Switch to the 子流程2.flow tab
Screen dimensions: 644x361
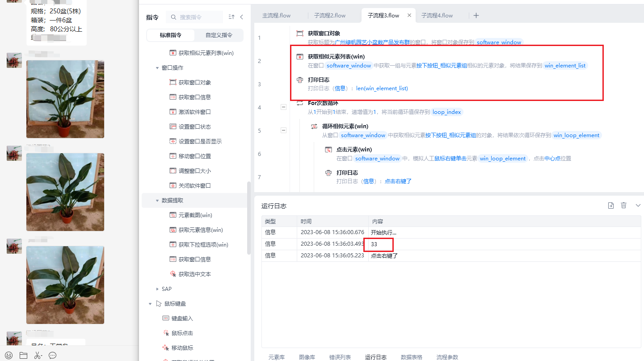pyautogui.click(x=330, y=15)
